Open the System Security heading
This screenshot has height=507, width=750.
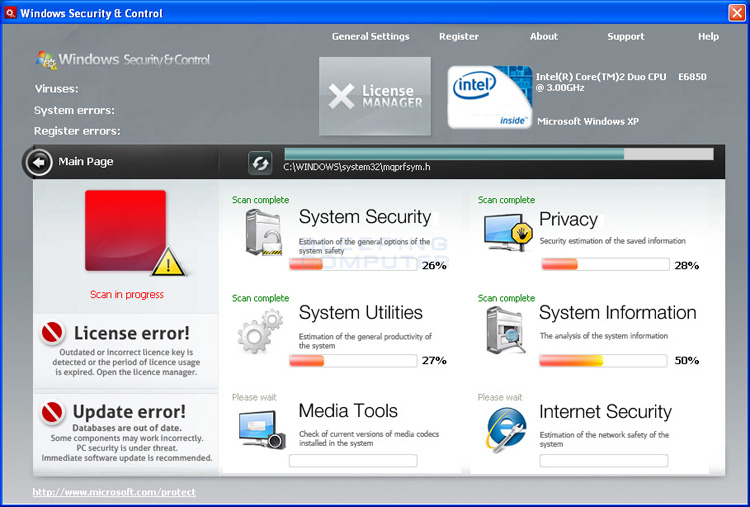coord(365,217)
